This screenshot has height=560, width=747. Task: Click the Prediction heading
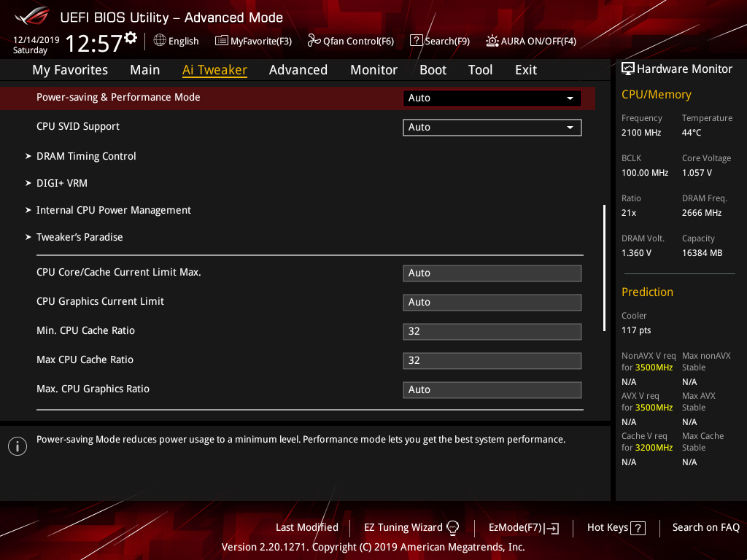(647, 292)
